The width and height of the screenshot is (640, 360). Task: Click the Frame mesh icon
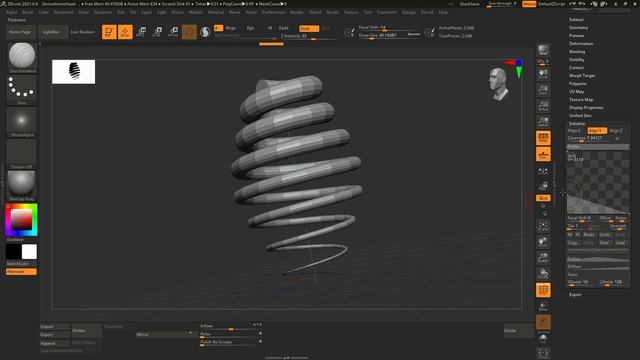point(543,226)
